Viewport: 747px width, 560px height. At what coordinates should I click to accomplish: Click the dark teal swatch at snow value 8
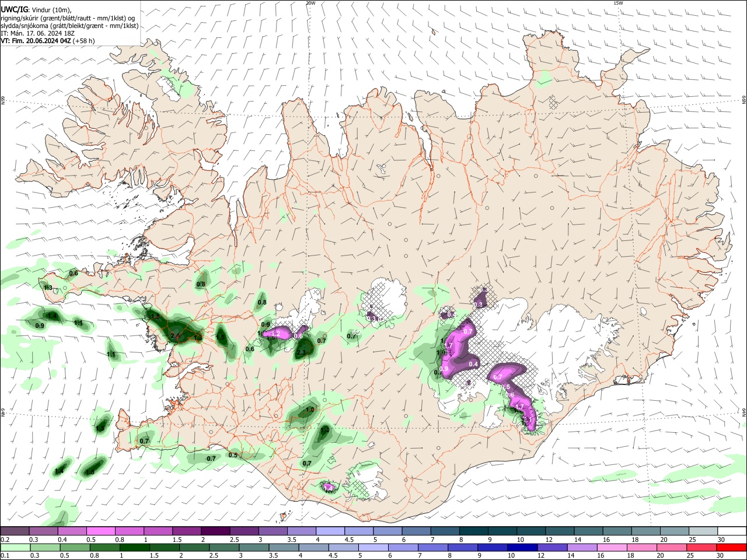[474, 531]
